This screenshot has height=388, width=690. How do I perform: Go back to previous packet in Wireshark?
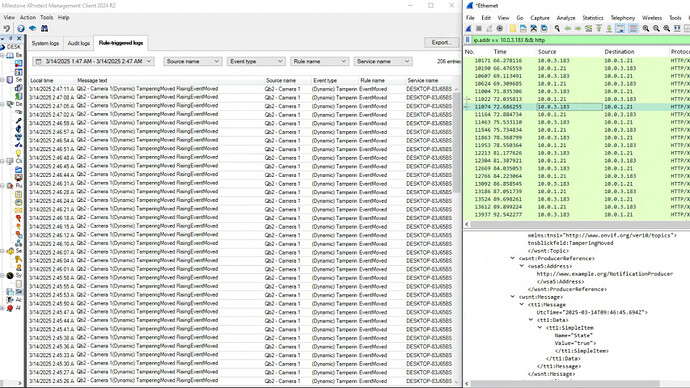coord(568,29)
